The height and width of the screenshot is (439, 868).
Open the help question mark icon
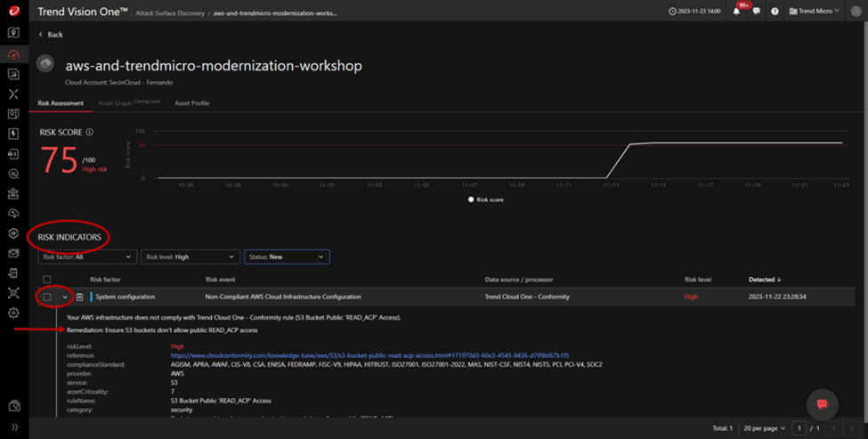[775, 11]
